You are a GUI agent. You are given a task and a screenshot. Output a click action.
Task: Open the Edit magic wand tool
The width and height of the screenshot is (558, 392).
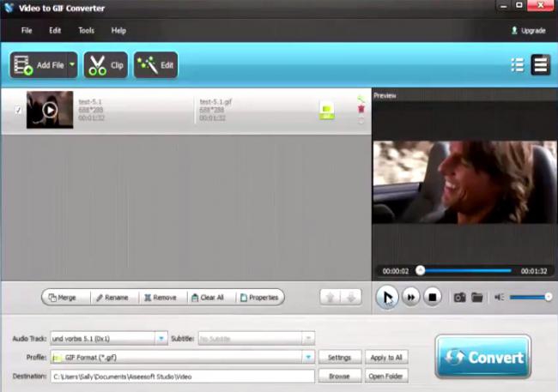155,65
